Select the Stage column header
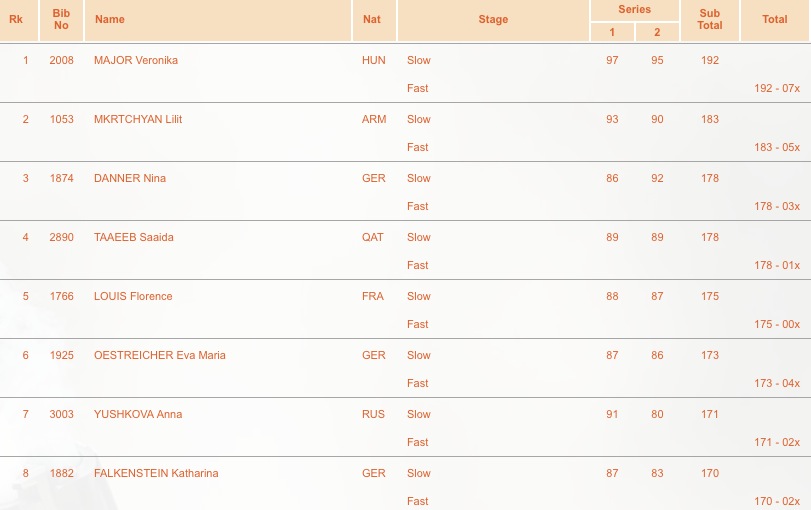This screenshot has height=510, width=811. (x=493, y=19)
